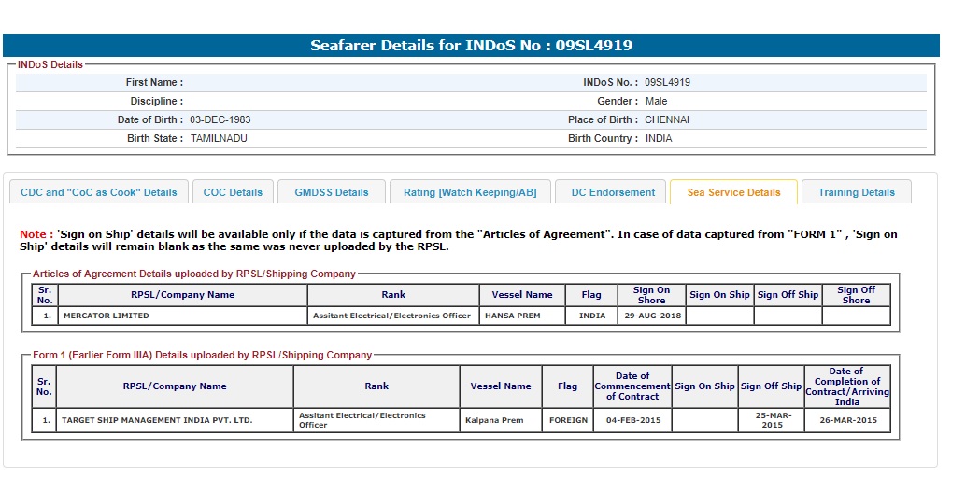Click the Kalpana Prem vessel name cell
Image resolution: width=980 pixels, height=477 pixels.
click(494, 420)
